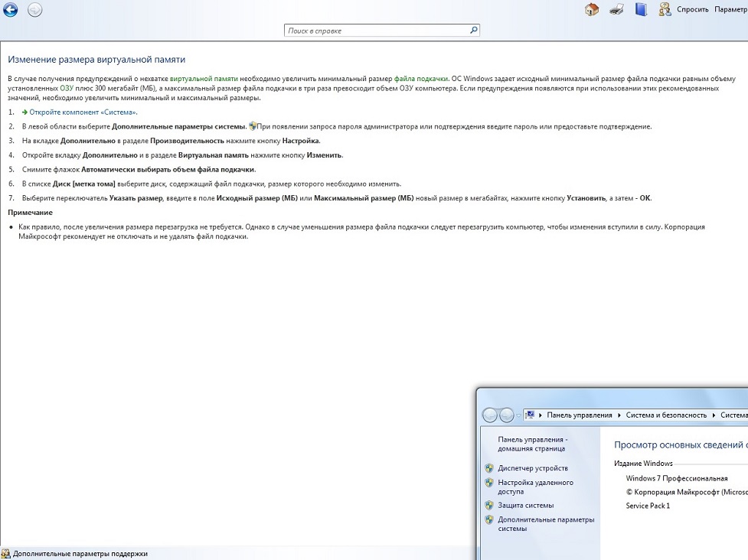
Task: Click shield icon beside Диспетчер устройств
Action: click(489, 468)
